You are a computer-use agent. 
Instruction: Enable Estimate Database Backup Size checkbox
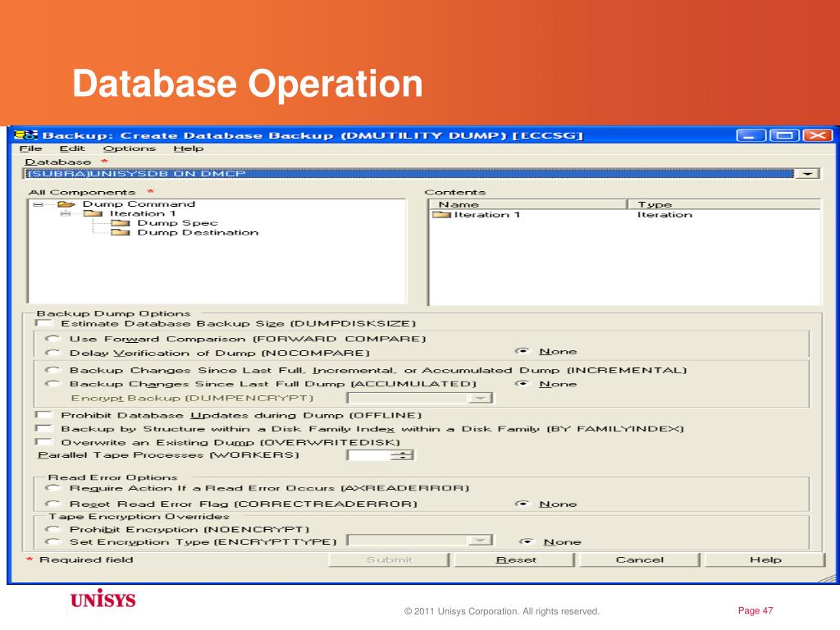43,323
